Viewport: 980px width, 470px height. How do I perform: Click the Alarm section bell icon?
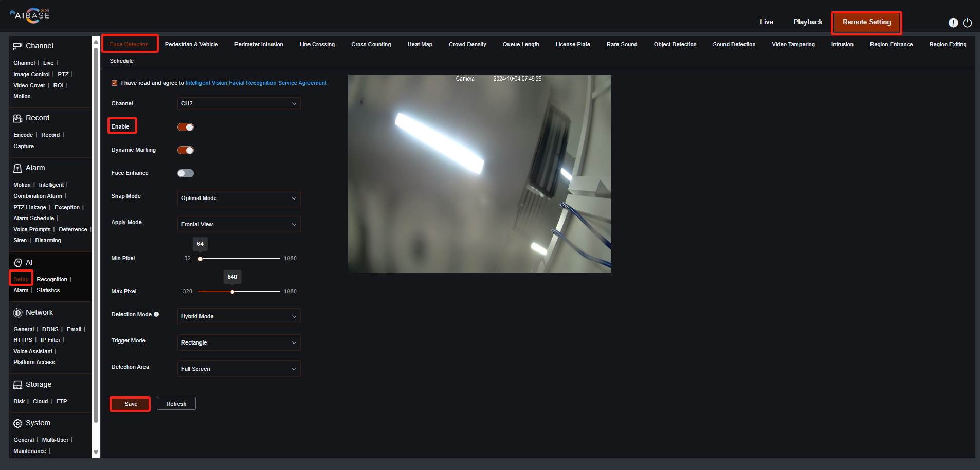tap(17, 168)
